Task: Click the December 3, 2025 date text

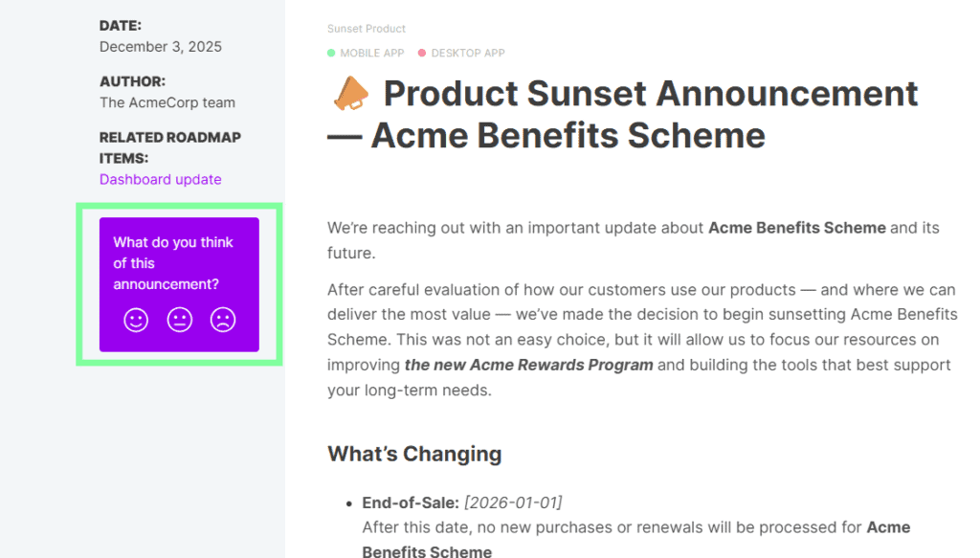Action: coord(161,46)
